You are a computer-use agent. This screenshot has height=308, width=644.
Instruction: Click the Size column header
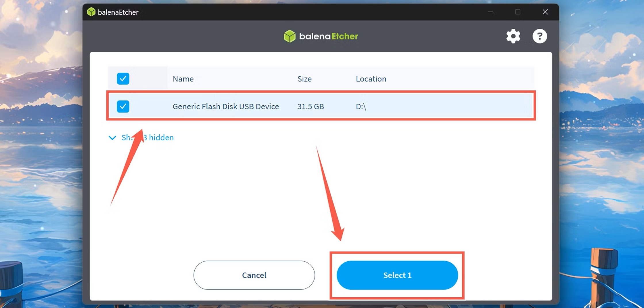click(304, 79)
